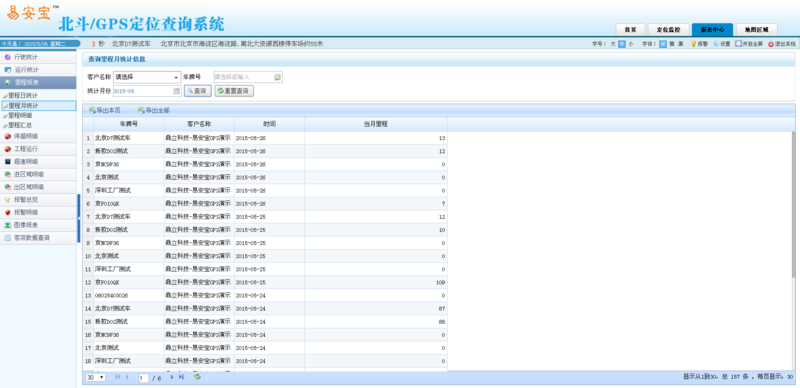Open 运行统计 in the sidebar
This screenshot has width=800, height=388.
pos(38,70)
